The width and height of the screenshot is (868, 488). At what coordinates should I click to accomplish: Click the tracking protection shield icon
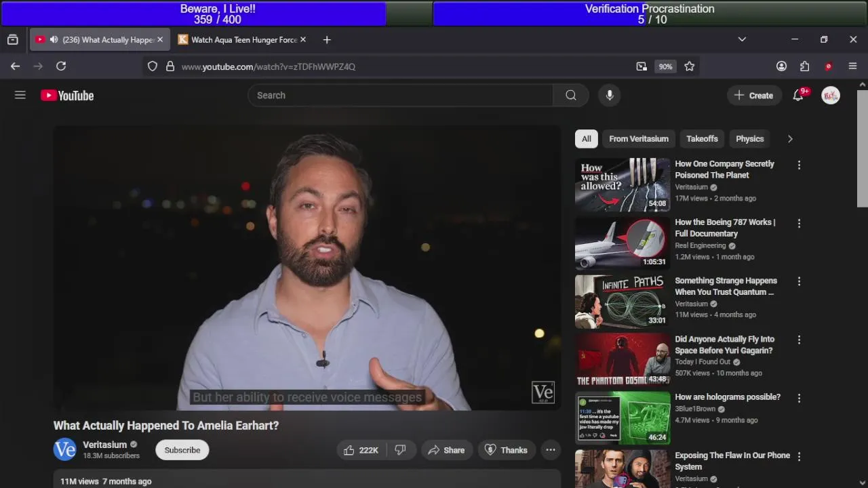click(153, 66)
